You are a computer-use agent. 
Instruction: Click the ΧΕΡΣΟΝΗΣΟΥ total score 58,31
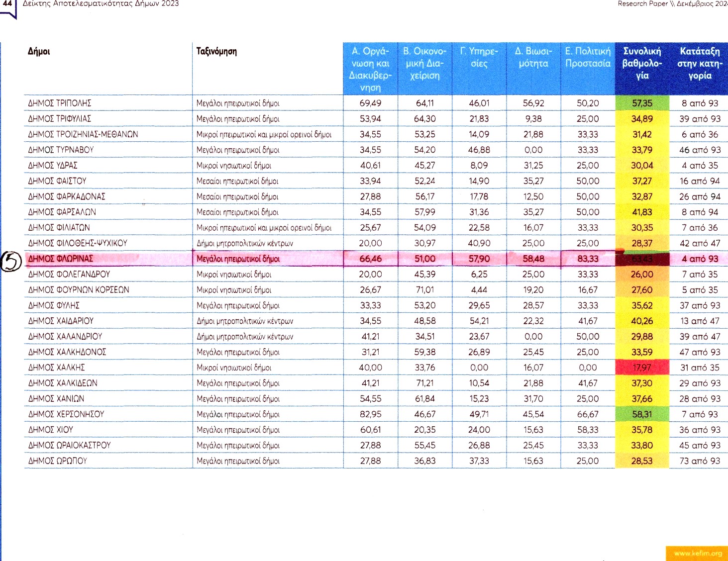tap(642, 414)
